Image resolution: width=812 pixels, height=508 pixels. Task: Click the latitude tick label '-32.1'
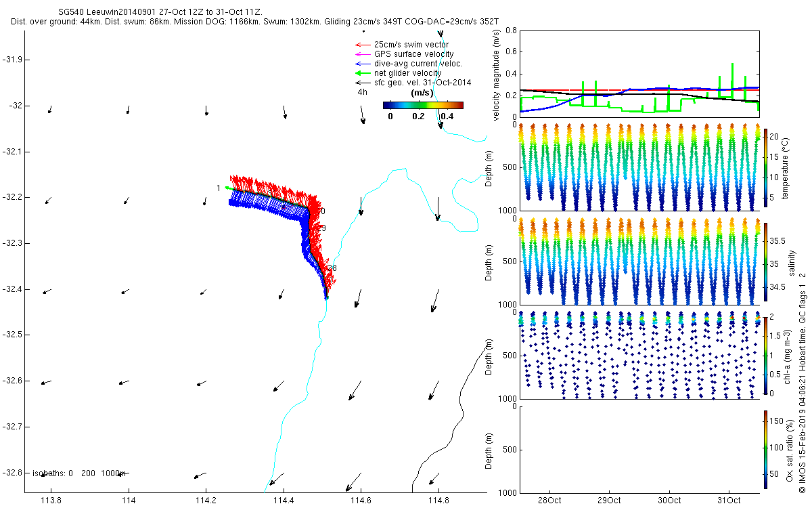(12, 151)
